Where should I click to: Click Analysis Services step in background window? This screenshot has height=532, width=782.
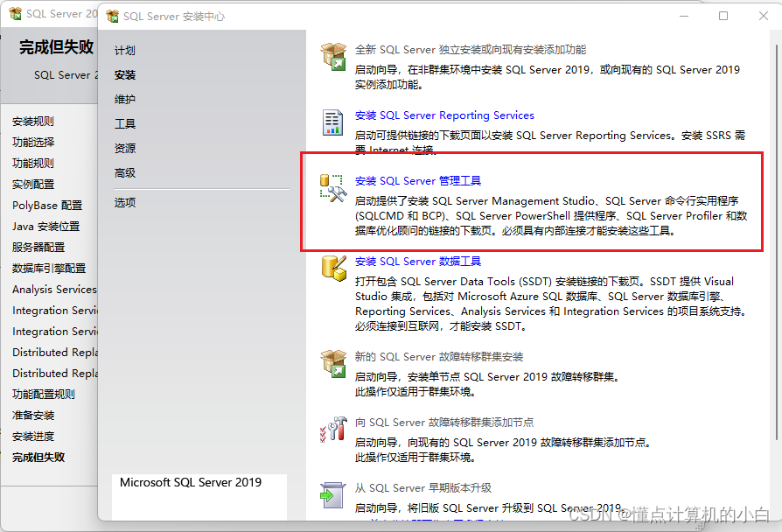tap(54, 290)
